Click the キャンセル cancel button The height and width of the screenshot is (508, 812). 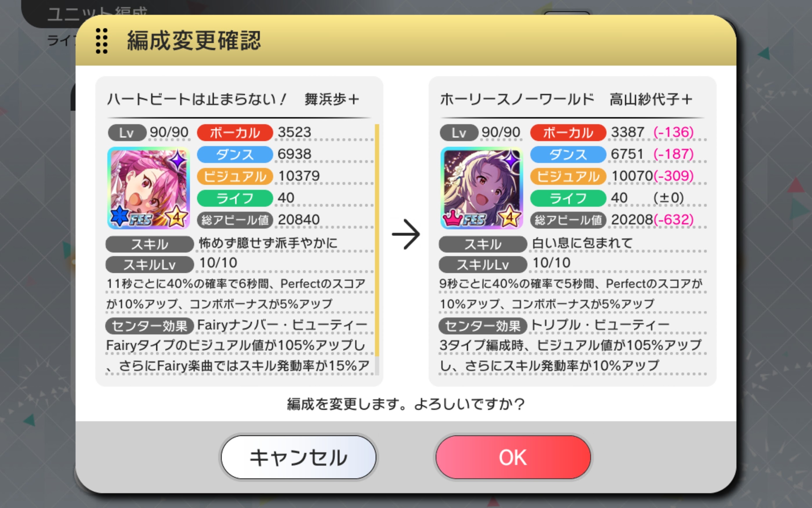point(298,457)
